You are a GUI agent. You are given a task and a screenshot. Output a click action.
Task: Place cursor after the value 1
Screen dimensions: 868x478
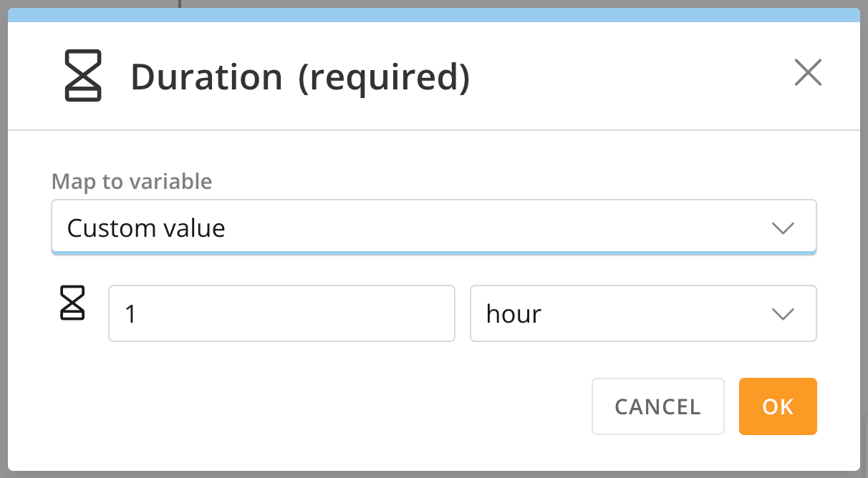coord(138,314)
